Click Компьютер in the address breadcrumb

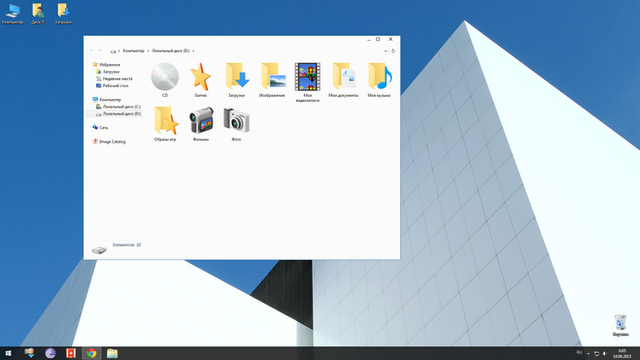133,51
